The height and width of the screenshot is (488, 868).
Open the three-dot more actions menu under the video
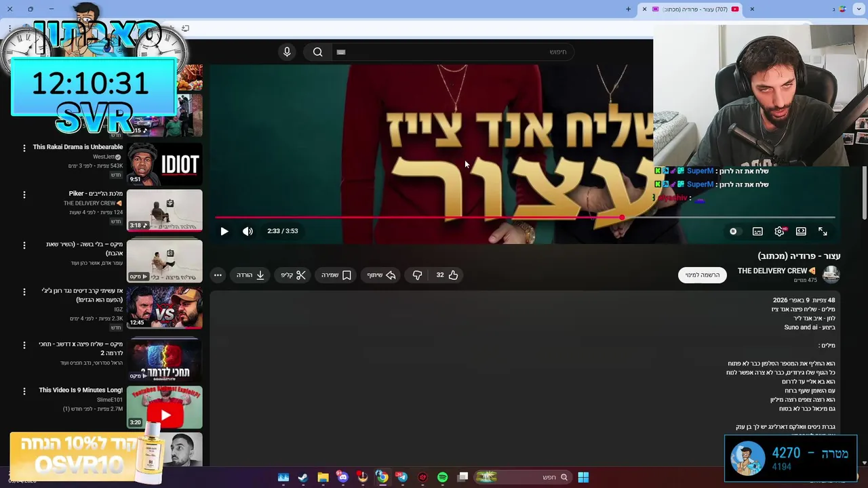pos(218,274)
